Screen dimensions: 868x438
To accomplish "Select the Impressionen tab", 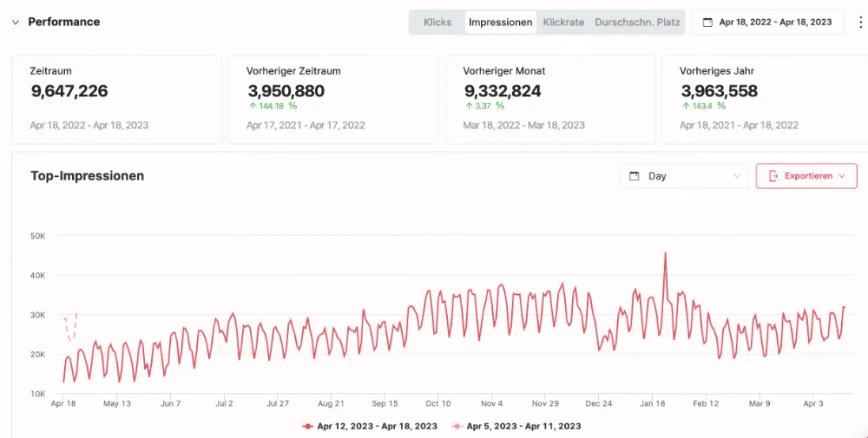I will point(500,23).
